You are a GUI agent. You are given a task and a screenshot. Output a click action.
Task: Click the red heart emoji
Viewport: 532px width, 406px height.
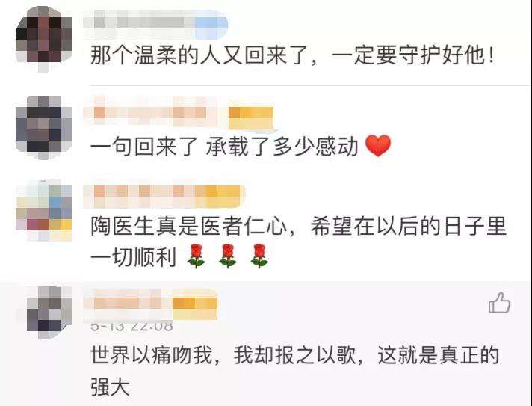pos(378,146)
